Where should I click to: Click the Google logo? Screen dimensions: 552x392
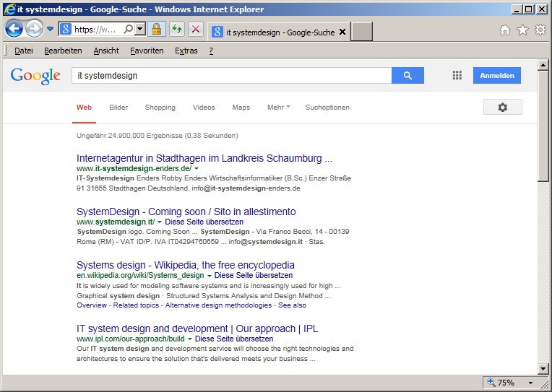[x=35, y=76]
